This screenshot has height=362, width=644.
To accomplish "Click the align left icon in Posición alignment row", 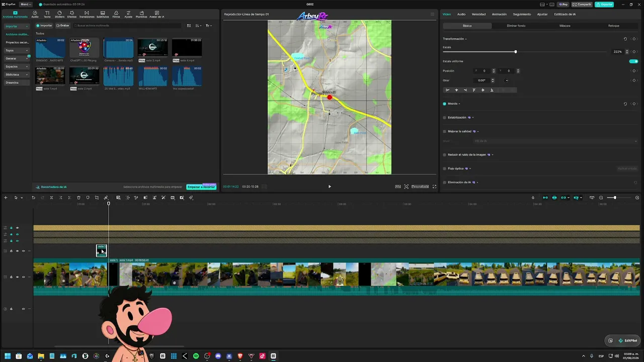I will tap(448, 90).
